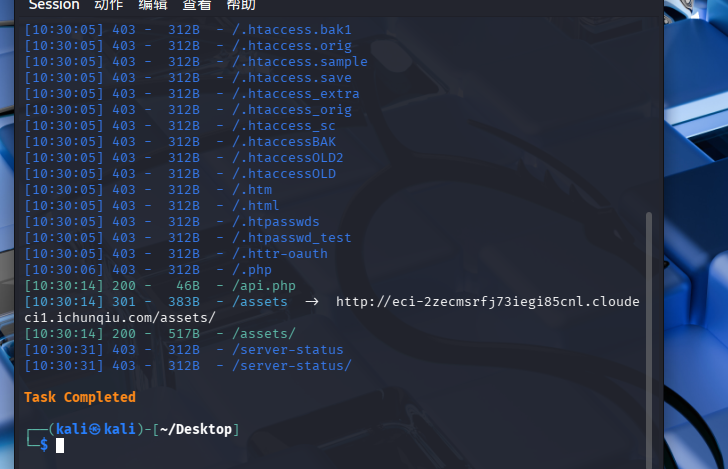This screenshot has height=469, width=728.
Task: Open the 动作 menu
Action: coord(108,5)
